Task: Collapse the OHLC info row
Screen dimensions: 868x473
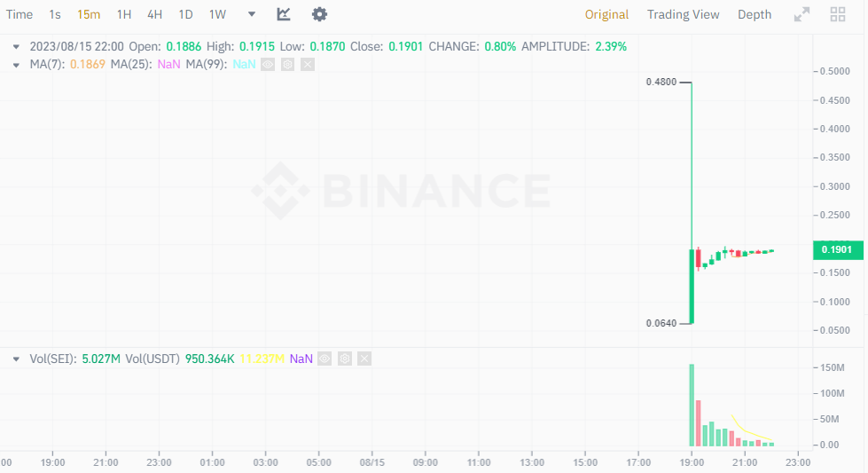Action: coord(16,47)
